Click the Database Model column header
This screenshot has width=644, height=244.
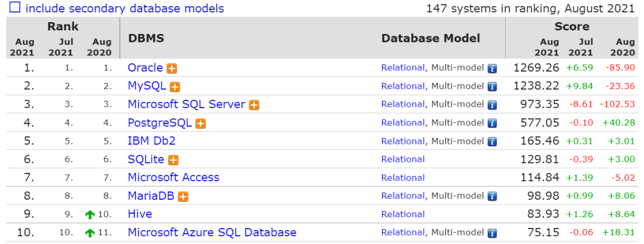click(431, 38)
